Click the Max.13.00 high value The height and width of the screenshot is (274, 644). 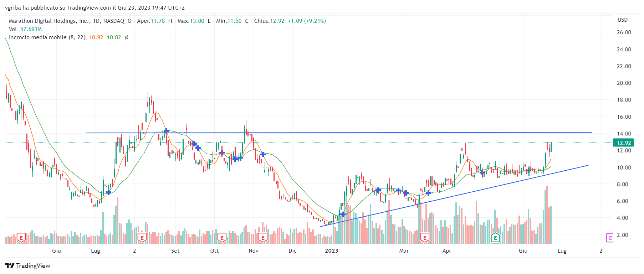[191, 21]
